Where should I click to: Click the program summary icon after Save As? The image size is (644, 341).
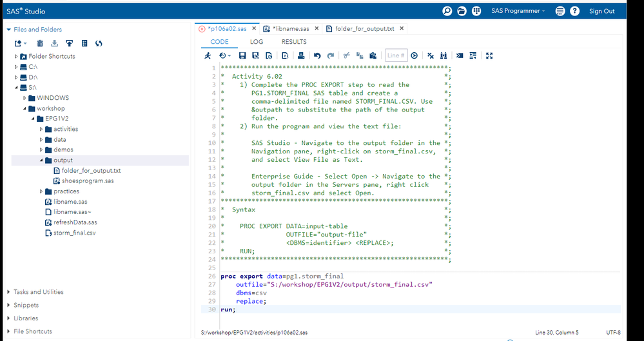click(269, 55)
